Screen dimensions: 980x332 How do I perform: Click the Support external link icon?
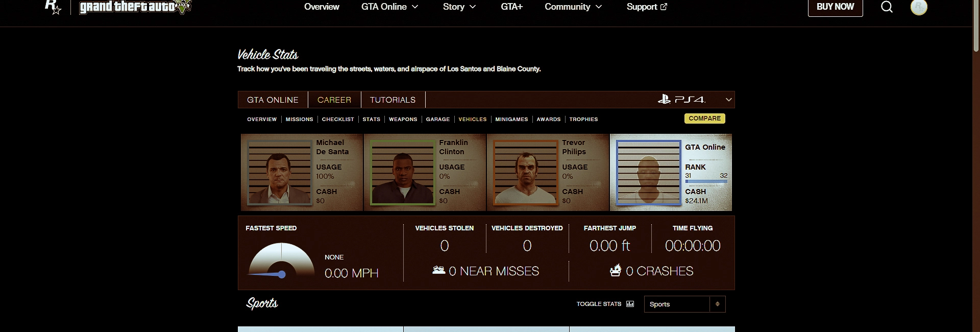[x=664, y=7]
